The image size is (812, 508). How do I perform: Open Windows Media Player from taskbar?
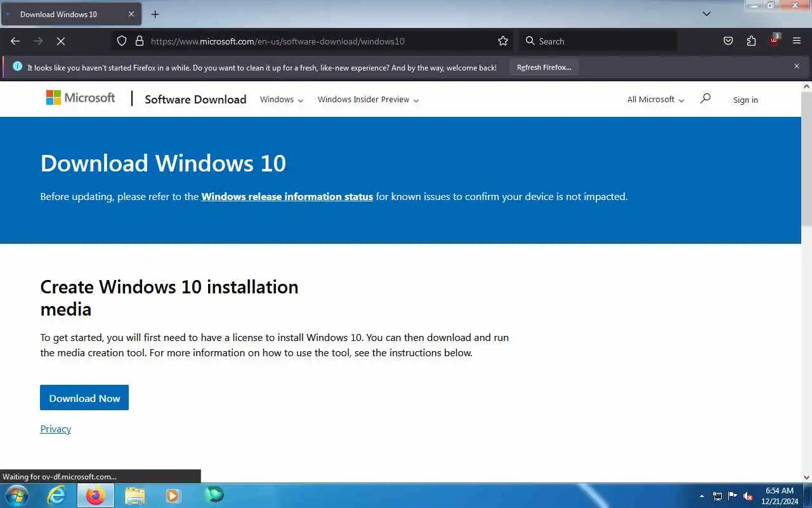coord(173,495)
